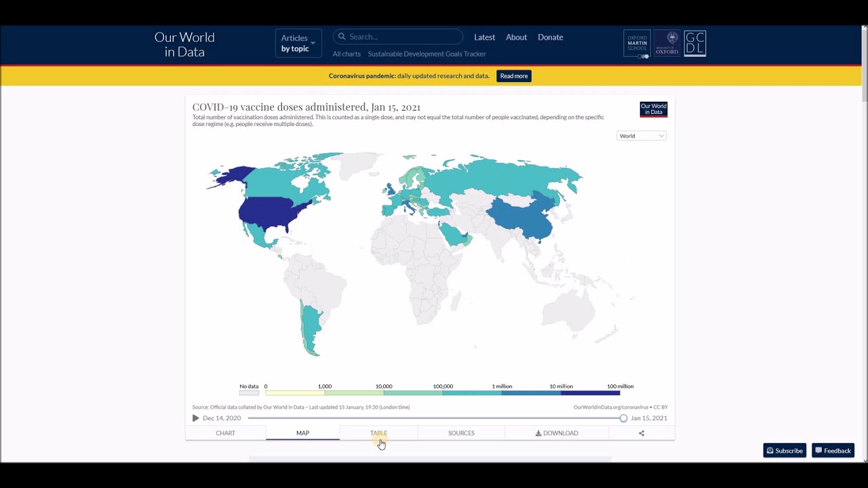The width and height of the screenshot is (868, 488).
Task: Click in the Search input field
Action: 403,37
